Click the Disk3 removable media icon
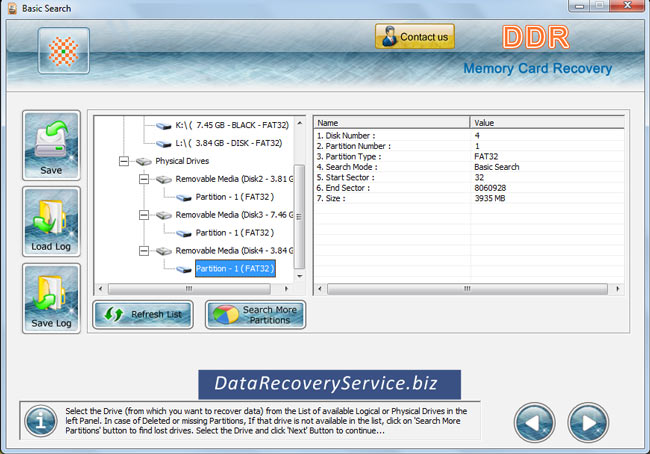650x454 pixels. point(164,215)
